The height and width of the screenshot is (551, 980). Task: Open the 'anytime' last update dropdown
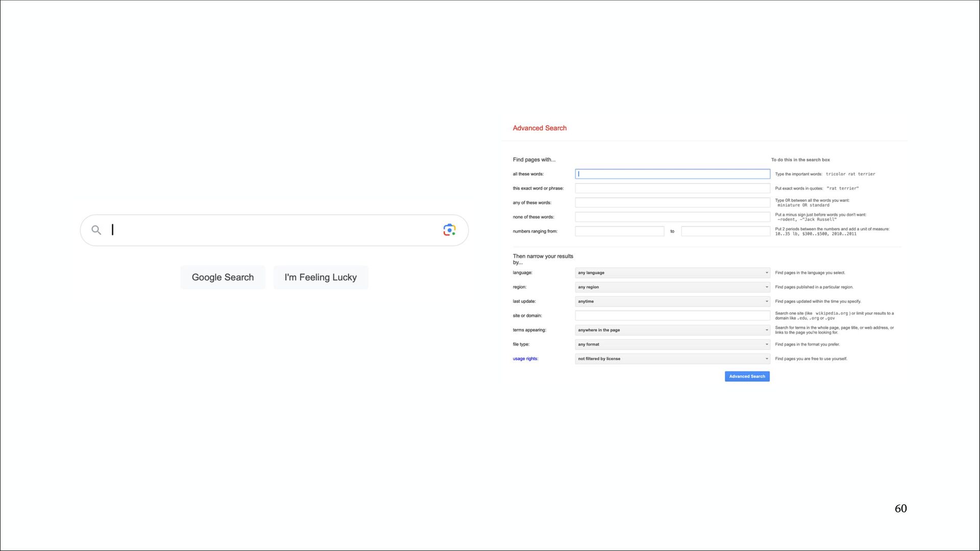(x=672, y=302)
